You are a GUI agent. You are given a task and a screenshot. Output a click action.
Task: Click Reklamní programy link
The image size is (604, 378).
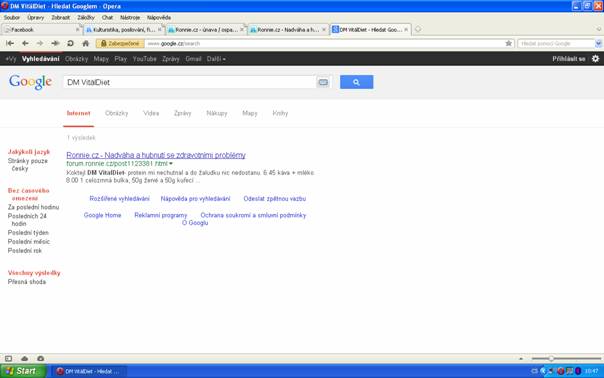(161, 215)
